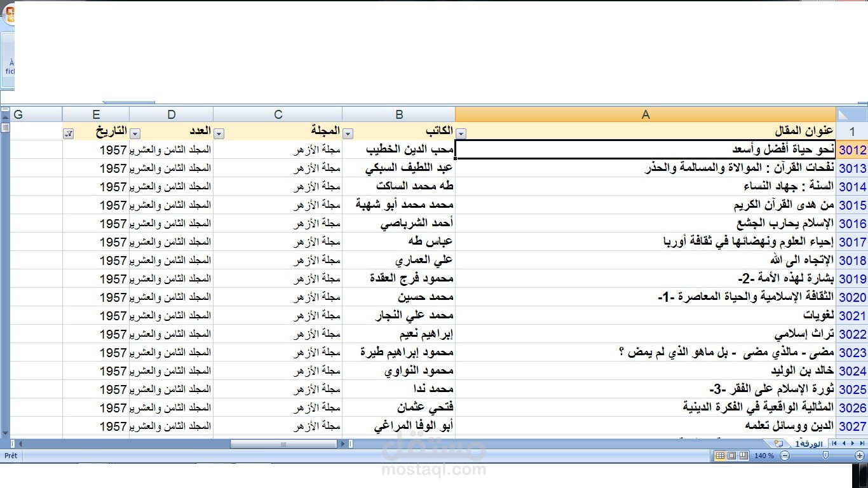Click the 140 % zoom level
This screenshot has width=868, height=488.
tap(764, 456)
